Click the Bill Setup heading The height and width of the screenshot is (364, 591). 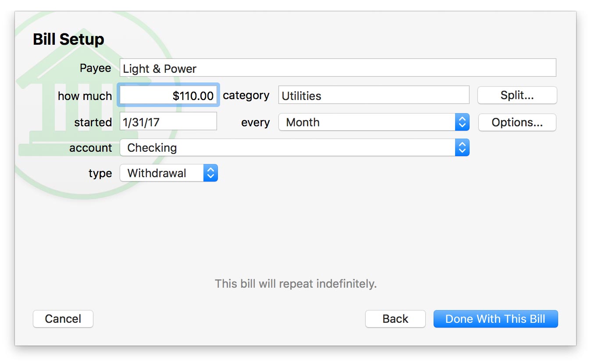click(x=68, y=39)
